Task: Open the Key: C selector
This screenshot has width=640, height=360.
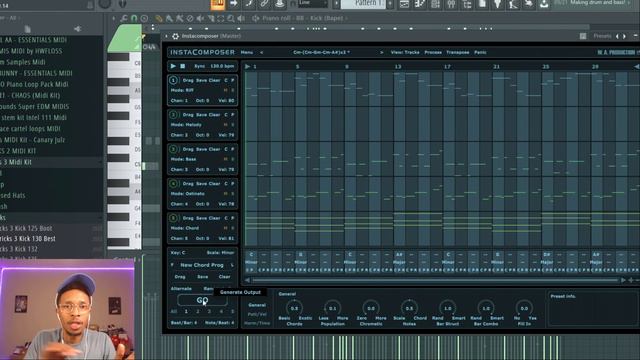Action: [178, 253]
